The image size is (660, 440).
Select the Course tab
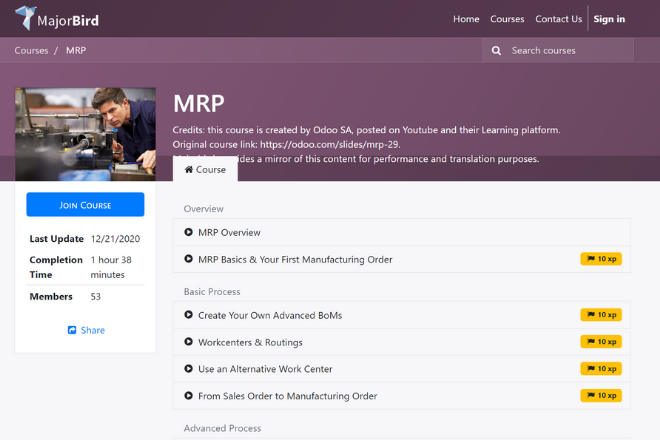click(x=205, y=170)
